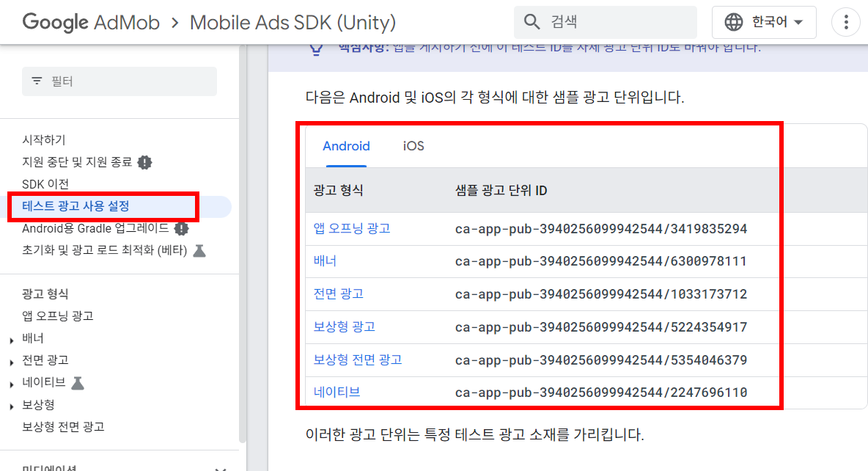Expand the 전면 광고 sidebar section

tap(12, 362)
